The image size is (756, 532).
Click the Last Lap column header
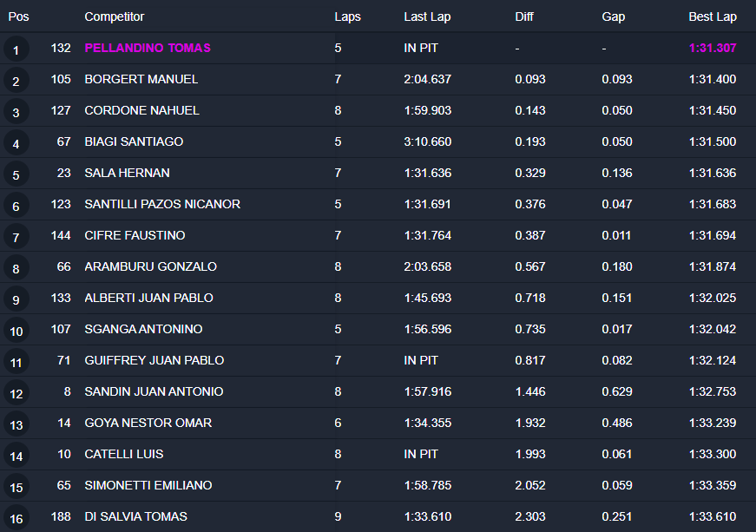427,16
